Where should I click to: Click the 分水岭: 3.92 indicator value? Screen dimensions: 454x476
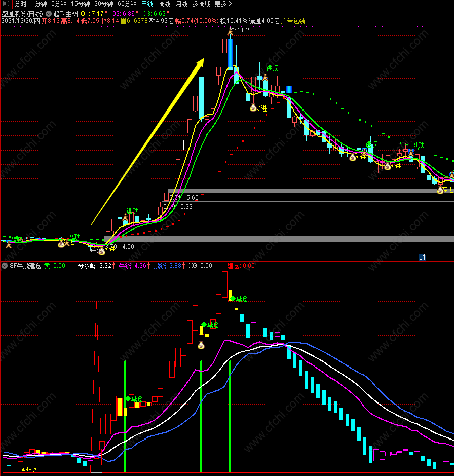point(96,266)
